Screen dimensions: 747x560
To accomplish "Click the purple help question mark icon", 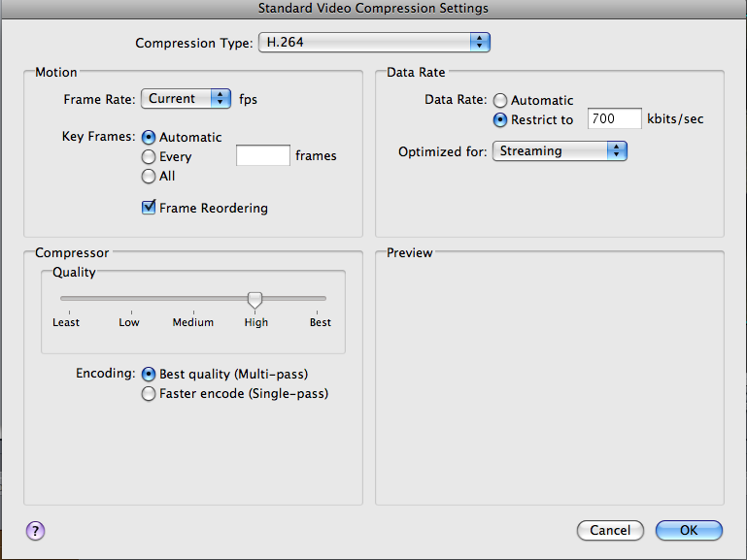I will 35,531.
